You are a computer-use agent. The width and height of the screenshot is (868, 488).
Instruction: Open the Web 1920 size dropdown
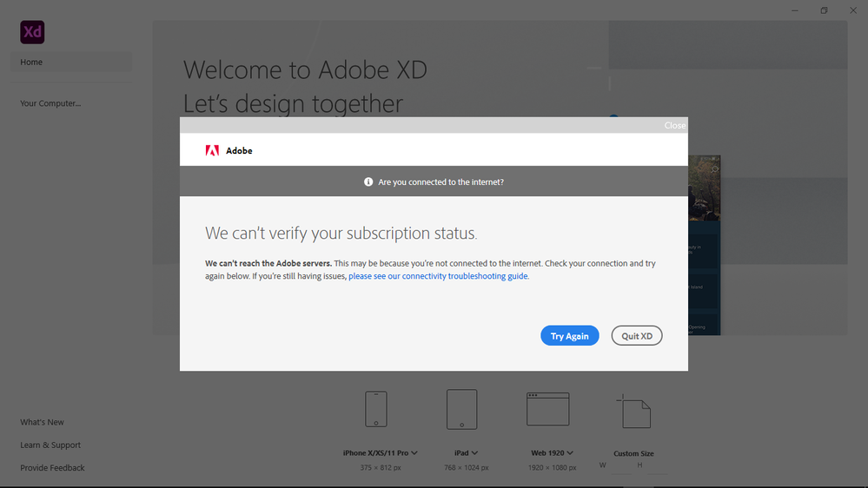(568, 452)
